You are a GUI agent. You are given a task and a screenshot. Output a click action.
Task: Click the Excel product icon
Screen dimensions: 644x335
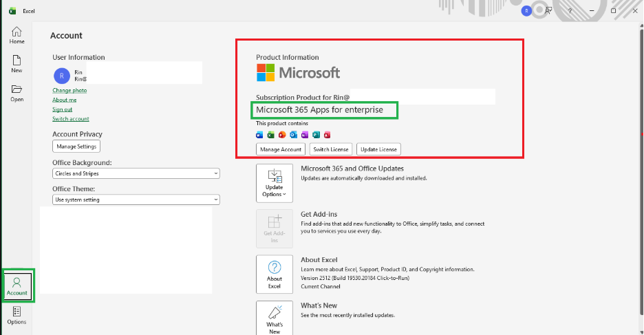tap(270, 135)
